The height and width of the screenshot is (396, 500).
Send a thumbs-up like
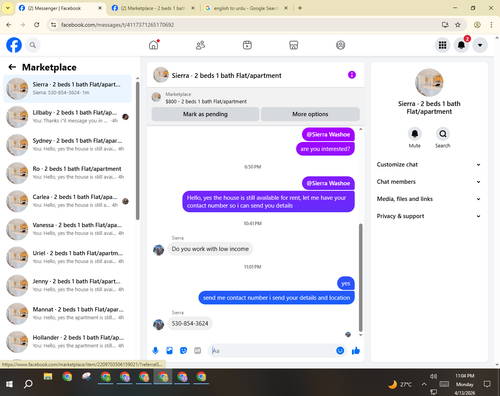pos(356,351)
